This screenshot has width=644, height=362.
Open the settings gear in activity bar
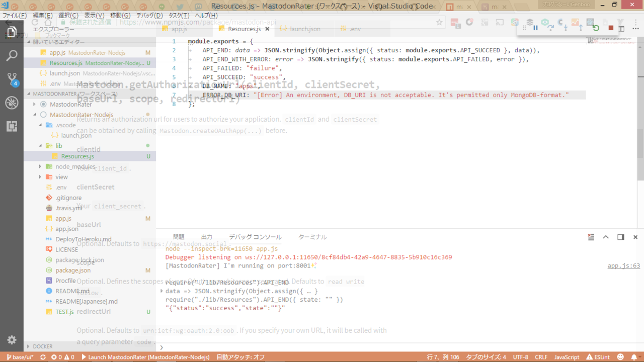(12, 340)
